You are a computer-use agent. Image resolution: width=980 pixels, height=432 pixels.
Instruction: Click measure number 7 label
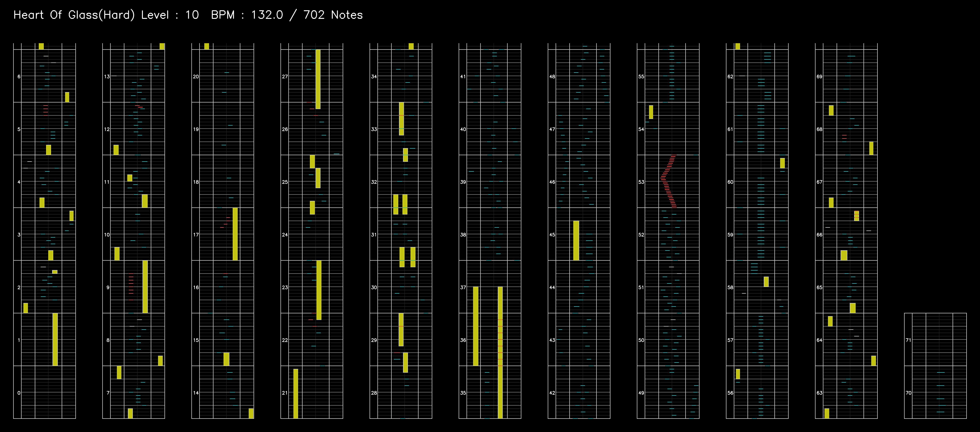coord(108,393)
